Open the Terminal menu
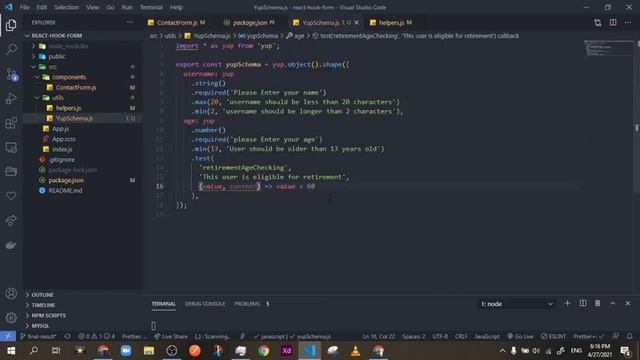Image resolution: width=640 pixels, height=360 pixels. (151, 7)
